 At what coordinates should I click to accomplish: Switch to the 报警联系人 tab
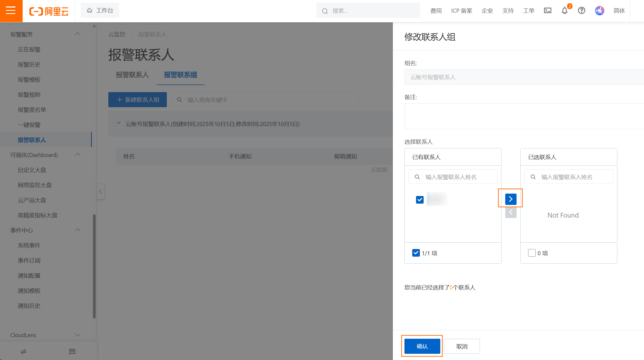pyautogui.click(x=132, y=75)
